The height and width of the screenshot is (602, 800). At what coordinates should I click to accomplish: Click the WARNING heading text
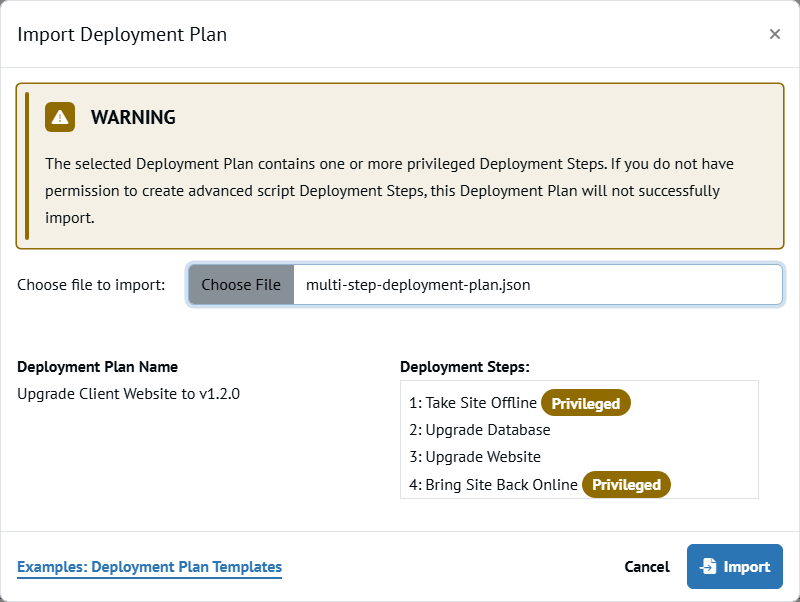(133, 117)
